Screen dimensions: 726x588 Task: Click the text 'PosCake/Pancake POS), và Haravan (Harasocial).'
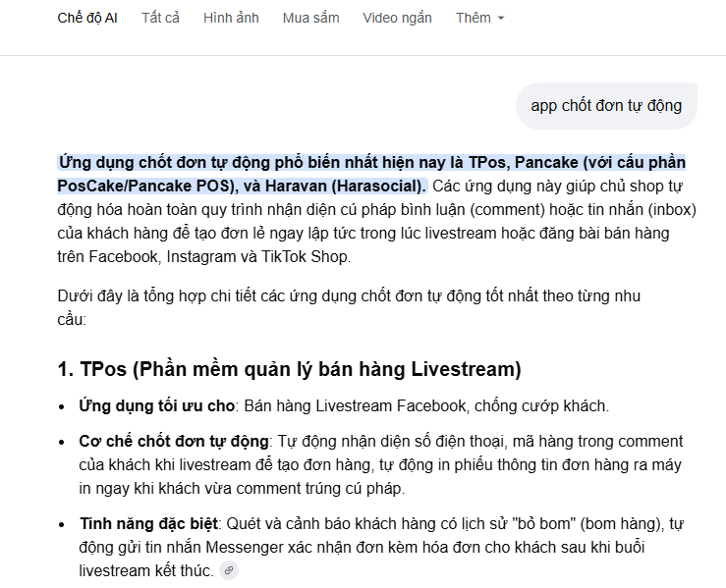click(x=242, y=186)
